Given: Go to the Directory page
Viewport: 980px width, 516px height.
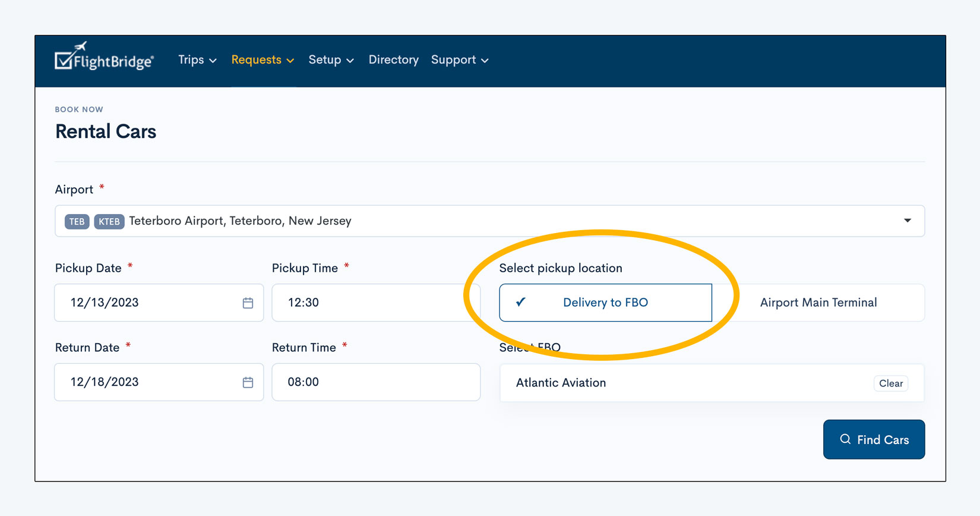Looking at the screenshot, I should (393, 60).
